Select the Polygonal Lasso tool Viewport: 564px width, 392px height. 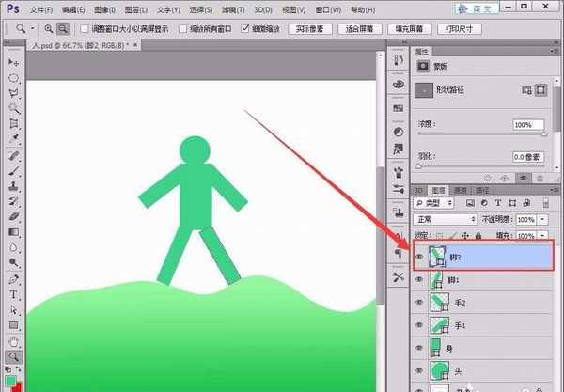coord(14,93)
